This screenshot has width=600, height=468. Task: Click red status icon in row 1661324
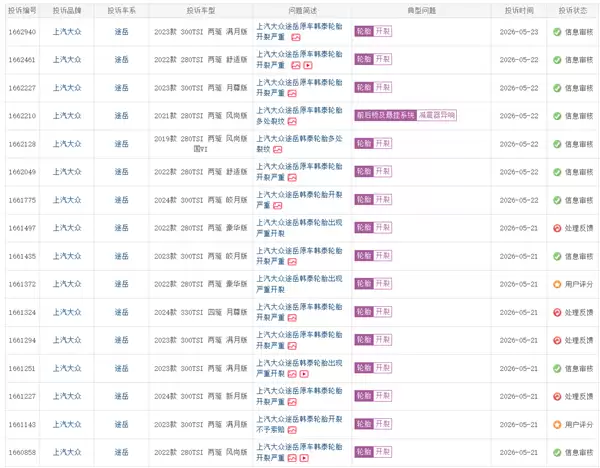(x=557, y=313)
